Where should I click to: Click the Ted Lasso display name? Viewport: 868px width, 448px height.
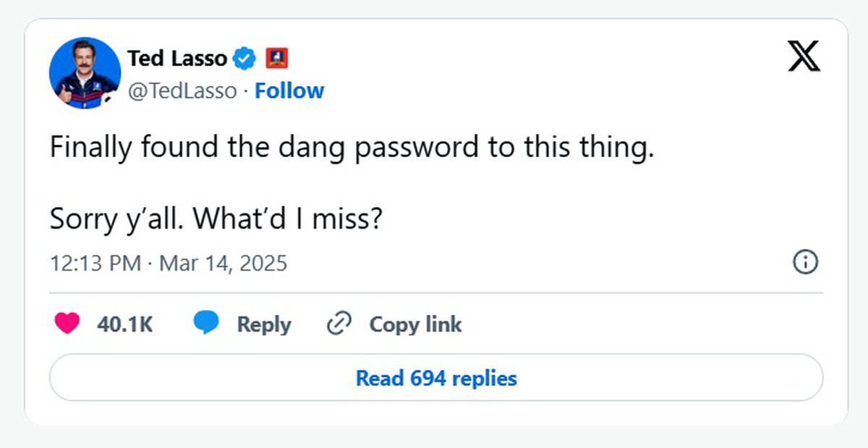[177, 58]
